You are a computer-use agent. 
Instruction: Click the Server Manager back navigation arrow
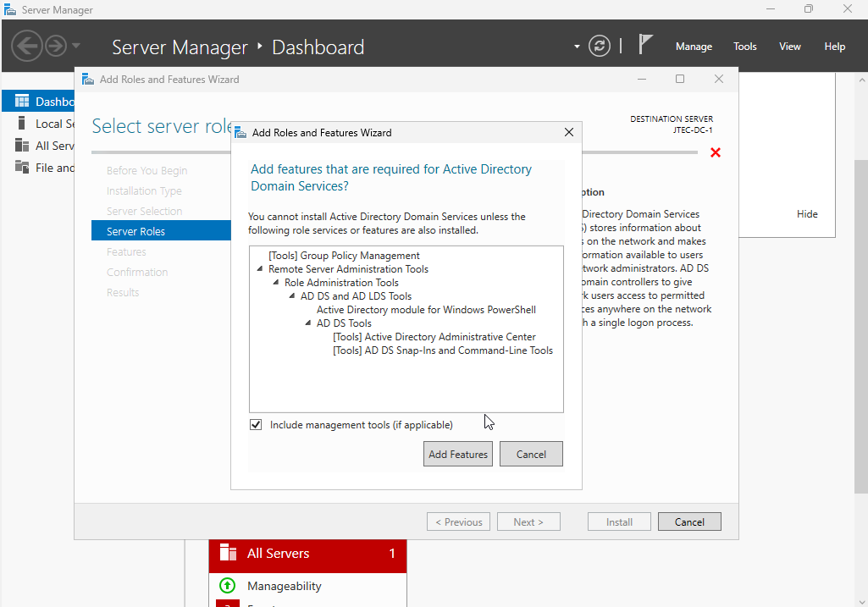[x=26, y=46]
